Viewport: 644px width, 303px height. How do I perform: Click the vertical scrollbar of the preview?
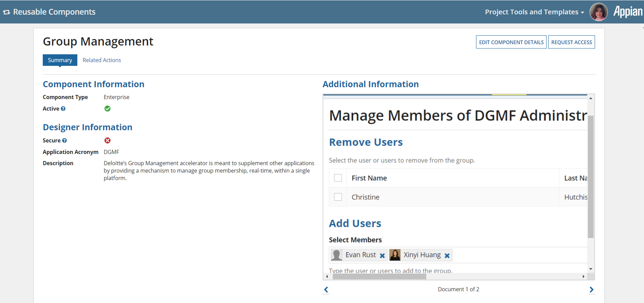(x=591, y=176)
